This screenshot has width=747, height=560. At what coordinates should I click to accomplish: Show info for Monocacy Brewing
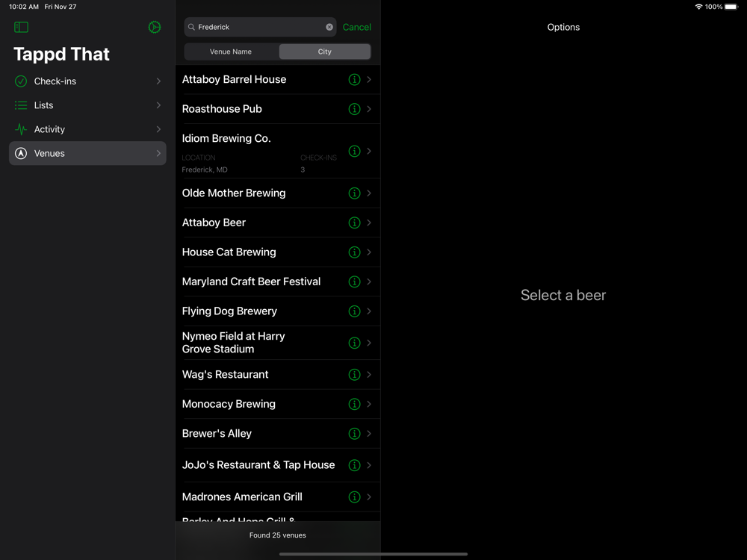coord(354,404)
